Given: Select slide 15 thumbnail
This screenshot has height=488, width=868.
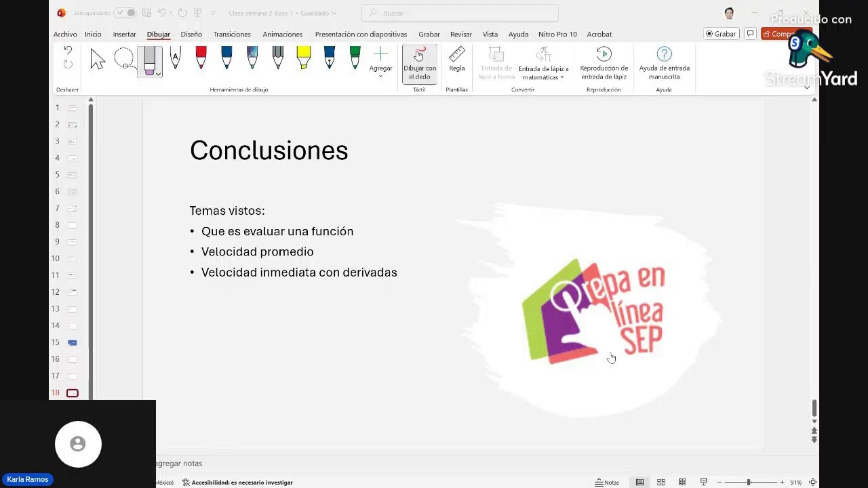Looking at the screenshot, I should [73, 343].
